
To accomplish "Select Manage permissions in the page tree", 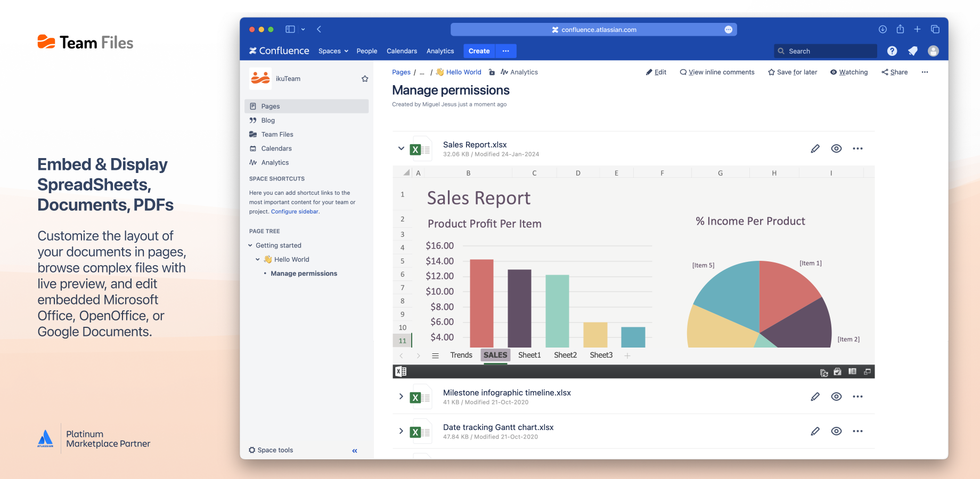I will [x=304, y=274].
